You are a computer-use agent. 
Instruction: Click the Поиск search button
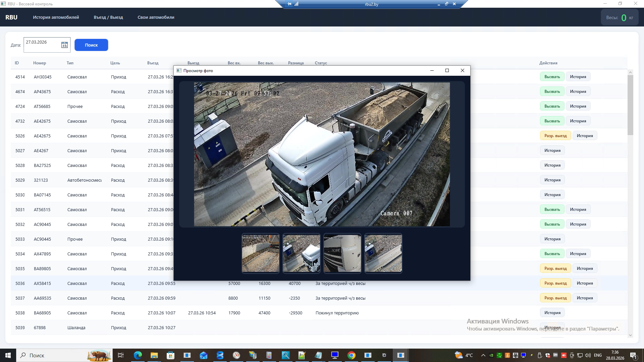point(91,45)
